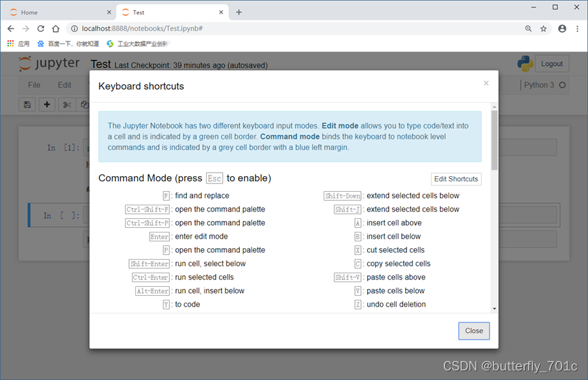
Task: Click the kernel idle indicator circle
Action: (561, 85)
